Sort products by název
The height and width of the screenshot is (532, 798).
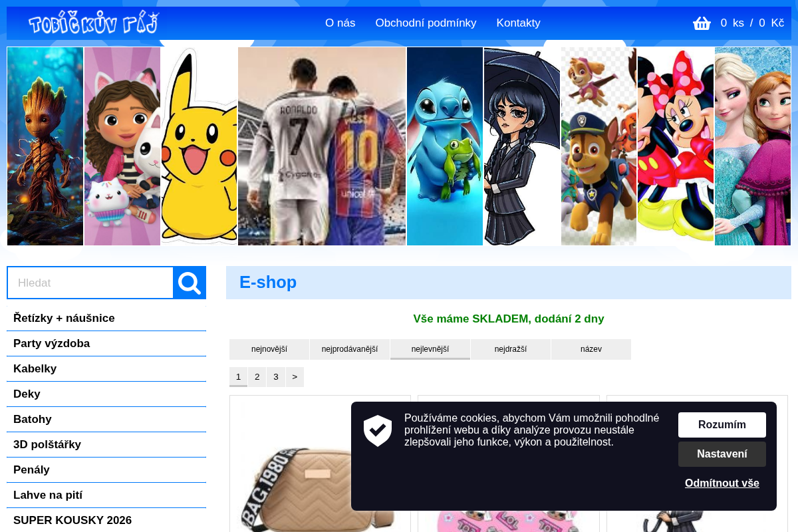(x=591, y=349)
